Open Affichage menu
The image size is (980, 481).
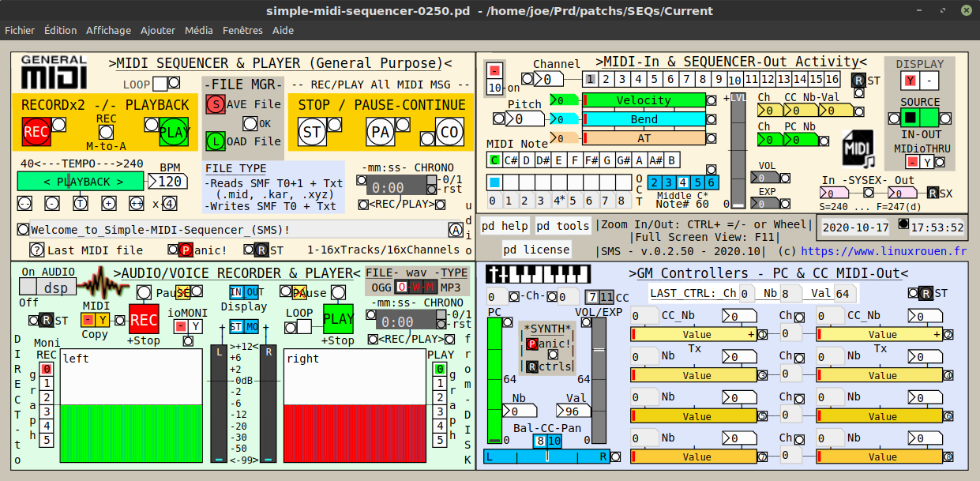click(109, 30)
